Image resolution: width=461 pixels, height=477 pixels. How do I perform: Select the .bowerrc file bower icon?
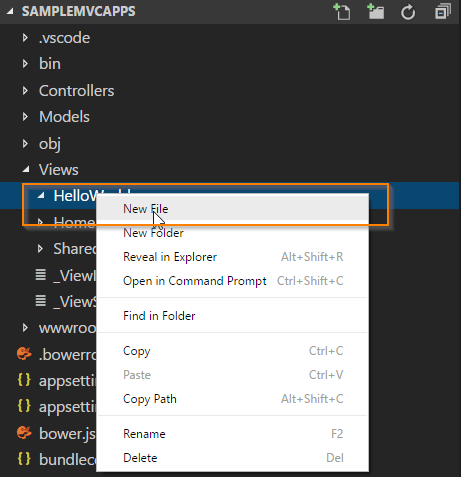click(24, 354)
